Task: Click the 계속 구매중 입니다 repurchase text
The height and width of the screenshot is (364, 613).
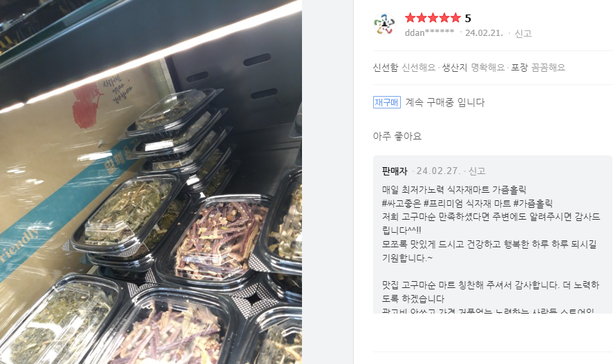Action: (x=445, y=102)
